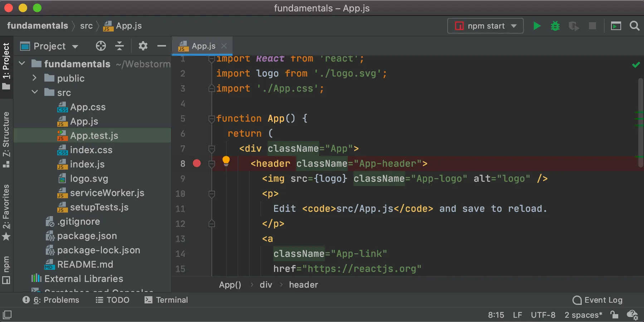This screenshot has width=644, height=322.
Task: Click the inspection green checkmark
Action: click(636, 65)
